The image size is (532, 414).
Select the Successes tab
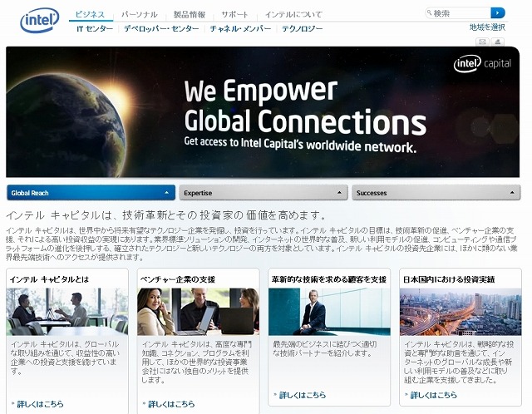coord(436,193)
